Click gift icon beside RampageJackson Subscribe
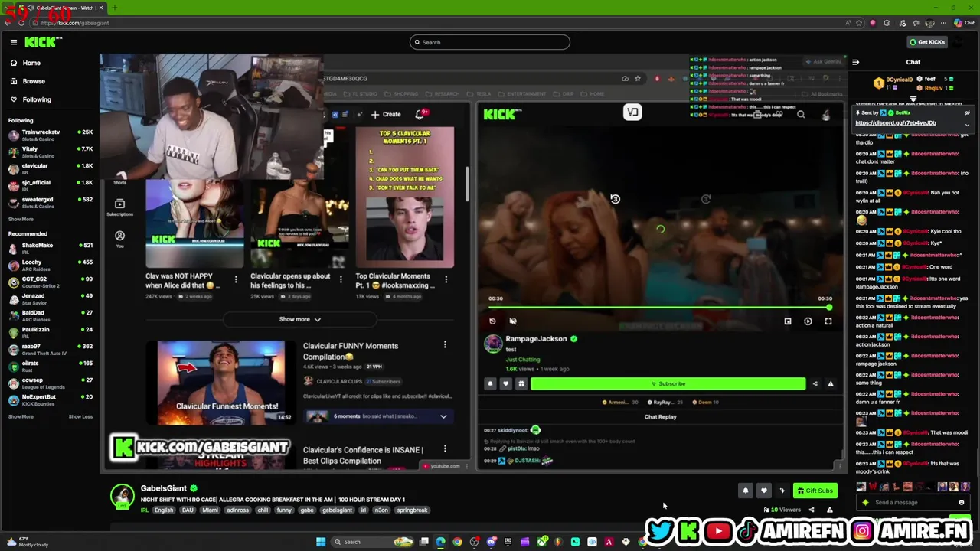Image resolution: width=980 pixels, height=551 pixels. [521, 383]
